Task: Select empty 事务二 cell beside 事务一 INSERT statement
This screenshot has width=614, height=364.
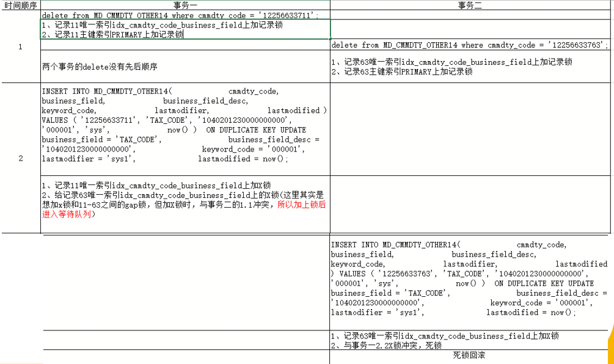Action: [470, 129]
